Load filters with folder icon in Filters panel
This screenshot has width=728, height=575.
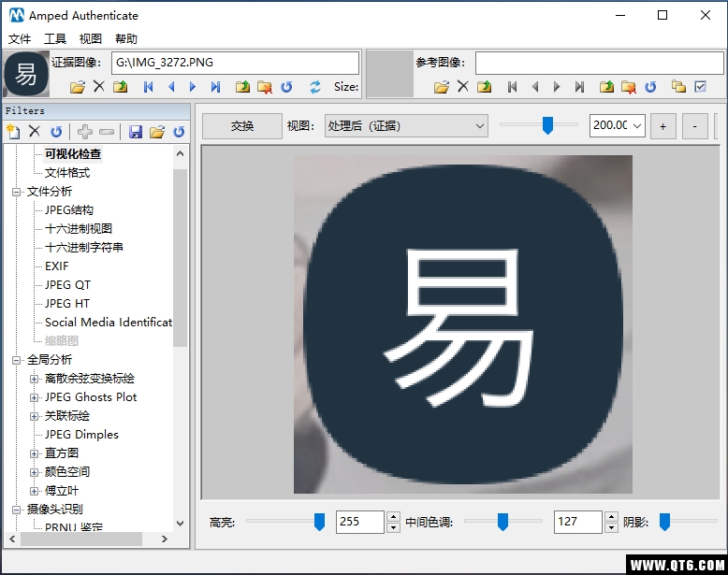(x=157, y=132)
